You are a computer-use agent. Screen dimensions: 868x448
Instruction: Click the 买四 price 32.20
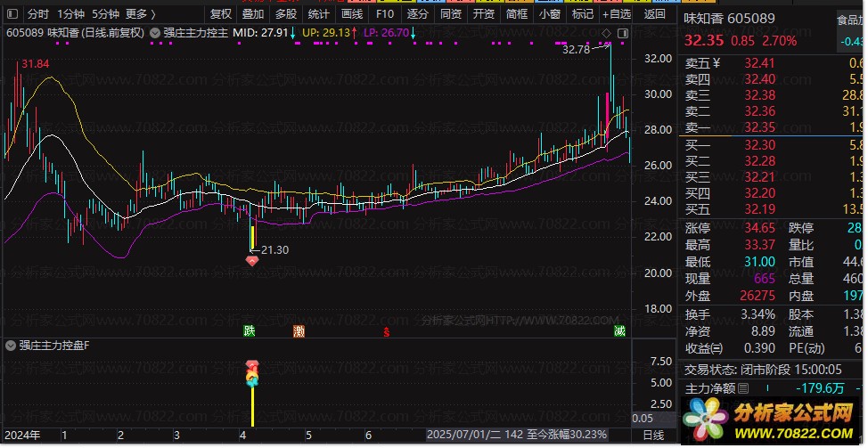click(x=759, y=193)
